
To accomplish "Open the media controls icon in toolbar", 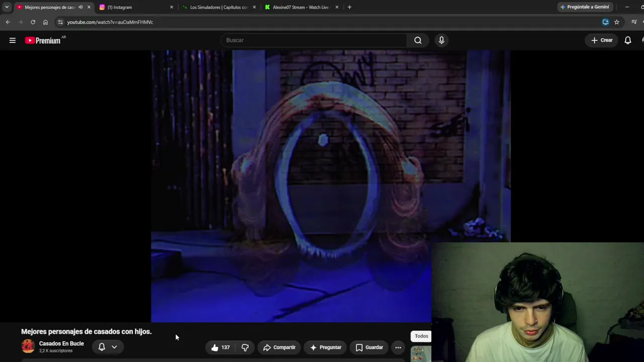I will [634, 22].
